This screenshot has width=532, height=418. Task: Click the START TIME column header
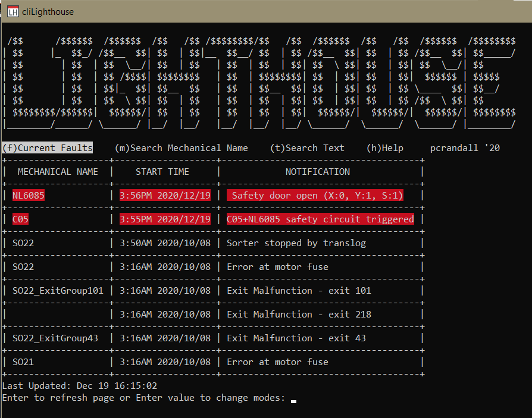tap(162, 172)
